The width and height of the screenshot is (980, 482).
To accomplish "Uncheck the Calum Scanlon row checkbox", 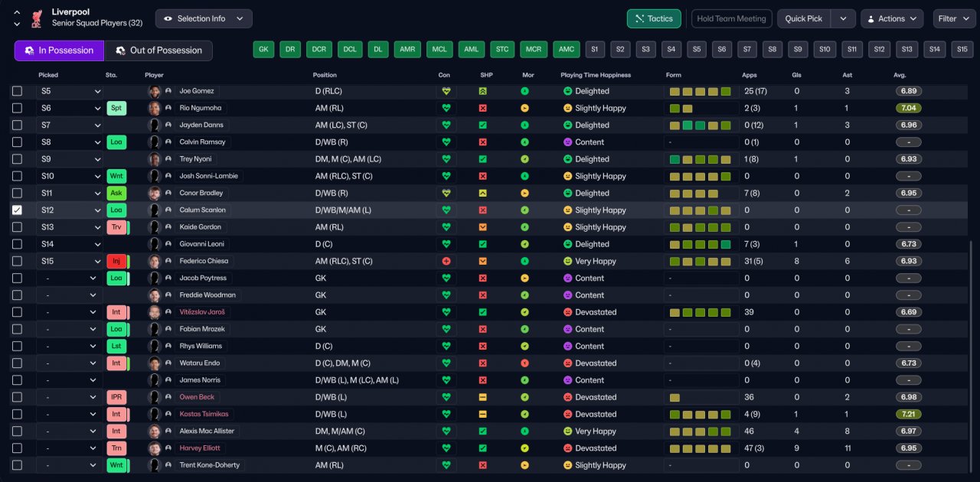I will coord(17,210).
